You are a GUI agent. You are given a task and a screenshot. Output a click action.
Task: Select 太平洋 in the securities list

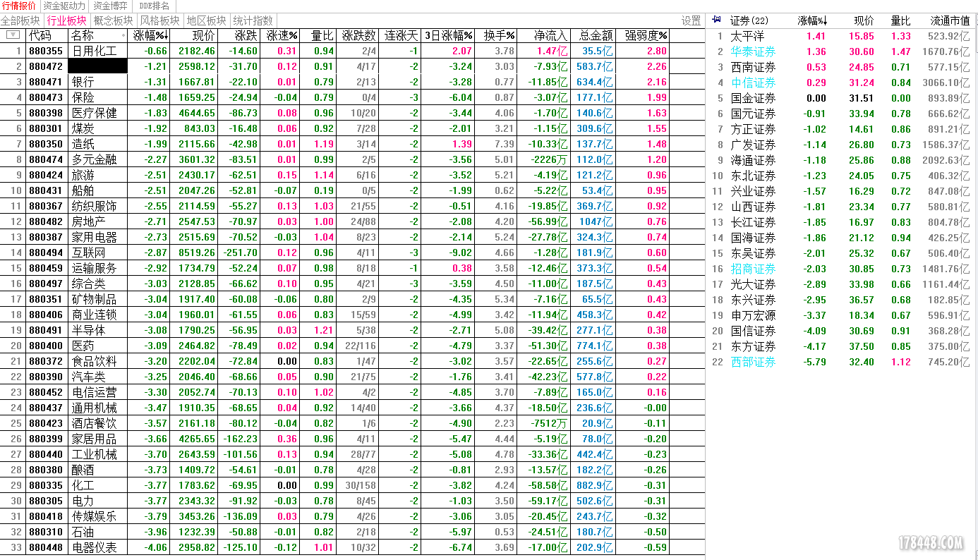pyautogui.click(x=842, y=36)
